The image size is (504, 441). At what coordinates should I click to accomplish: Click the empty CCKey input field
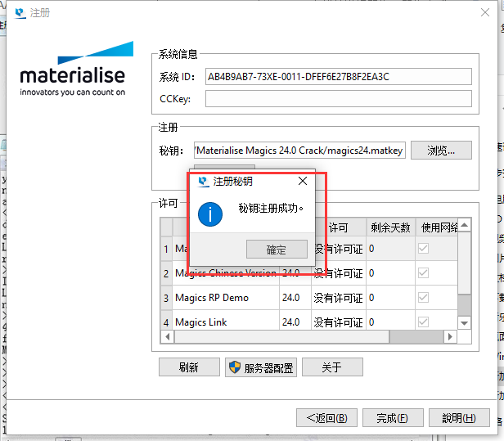(x=339, y=98)
